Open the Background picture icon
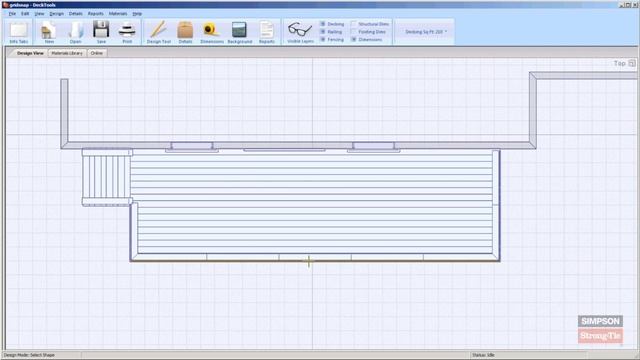This screenshot has width=640, height=360. click(x=240, y=31)
